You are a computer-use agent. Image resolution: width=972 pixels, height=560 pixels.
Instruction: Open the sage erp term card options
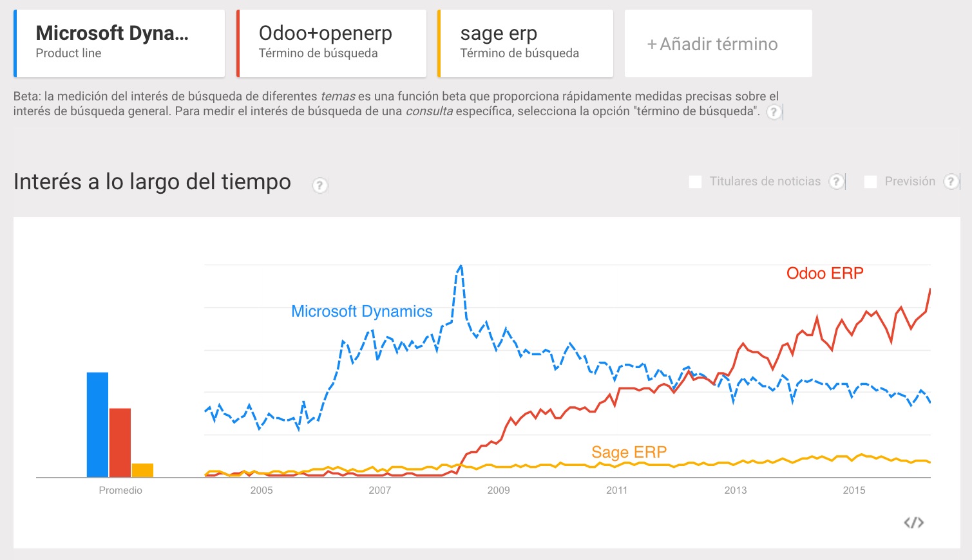pos(525,42)
